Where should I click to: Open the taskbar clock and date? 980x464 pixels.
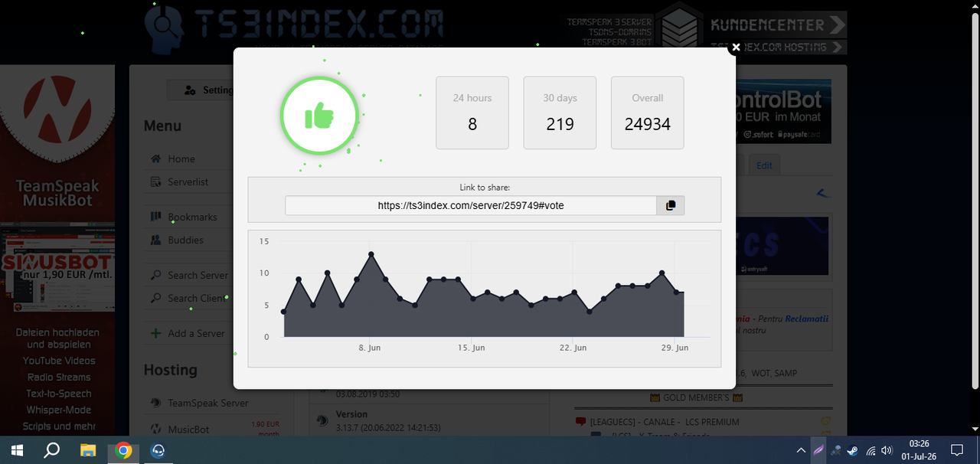pos(920,450)
